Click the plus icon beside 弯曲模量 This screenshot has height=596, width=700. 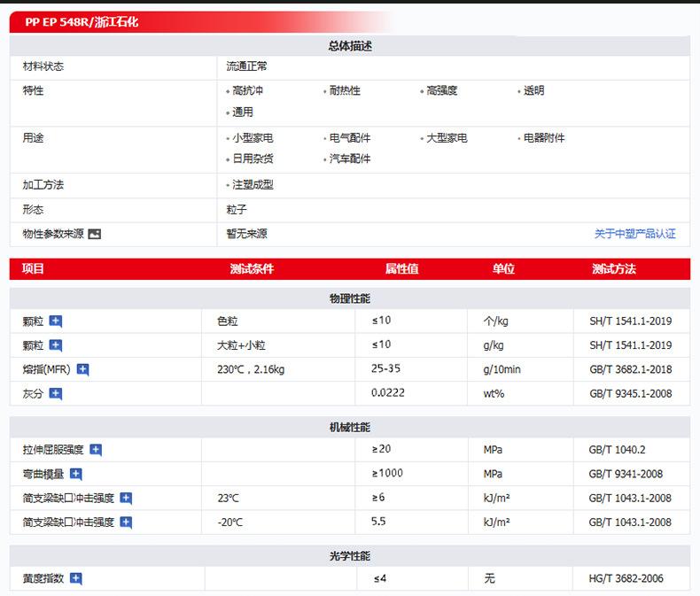tap(76, 475)
